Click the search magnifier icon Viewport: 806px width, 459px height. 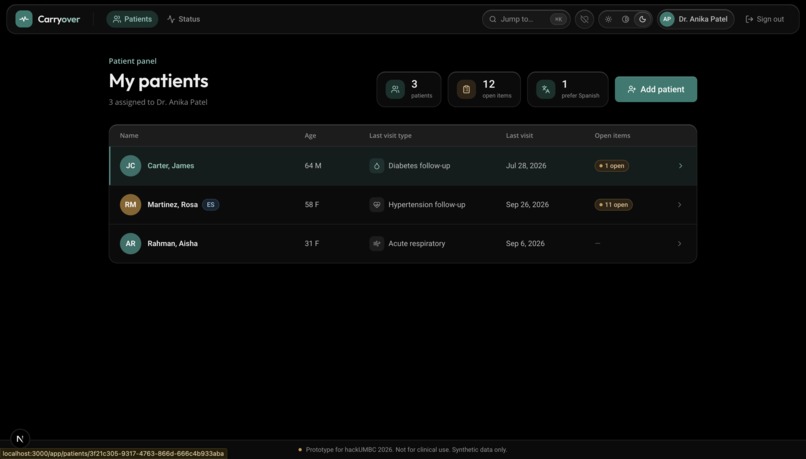[492, 19]
